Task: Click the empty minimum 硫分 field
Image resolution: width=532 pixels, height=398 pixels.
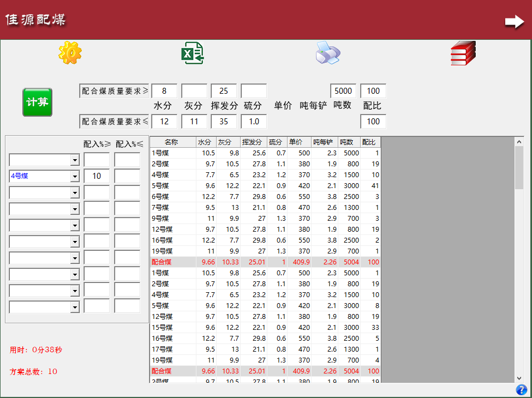Action: tap(254, 91)
